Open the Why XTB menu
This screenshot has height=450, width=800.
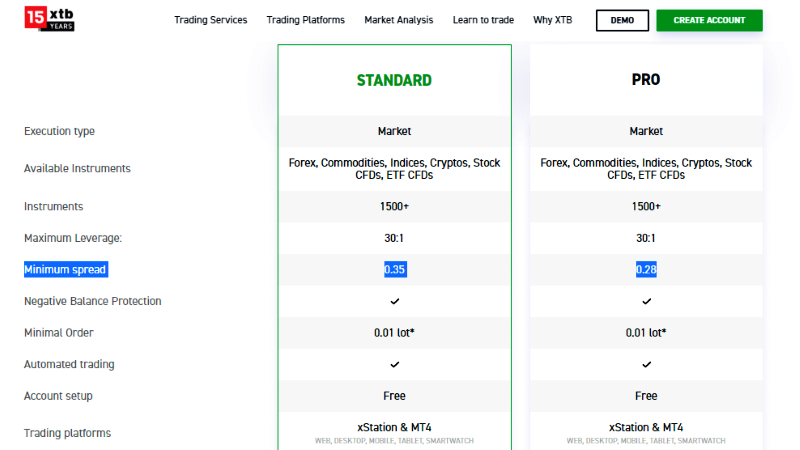click(x=553, y=20)
